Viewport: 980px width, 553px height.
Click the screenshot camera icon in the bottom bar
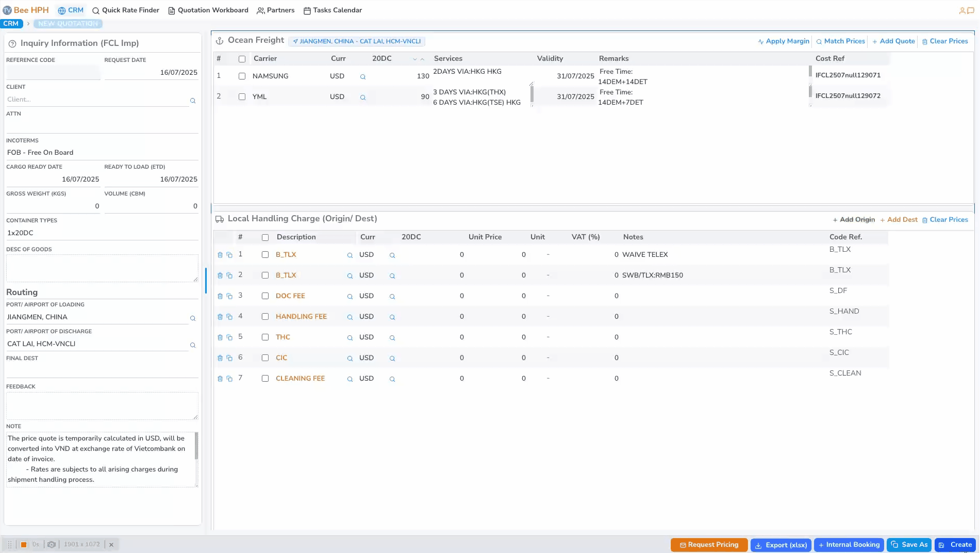52,544
